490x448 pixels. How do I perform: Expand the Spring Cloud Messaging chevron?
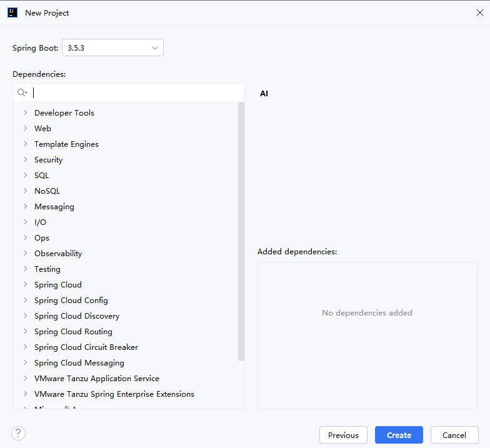click(25, 362)
